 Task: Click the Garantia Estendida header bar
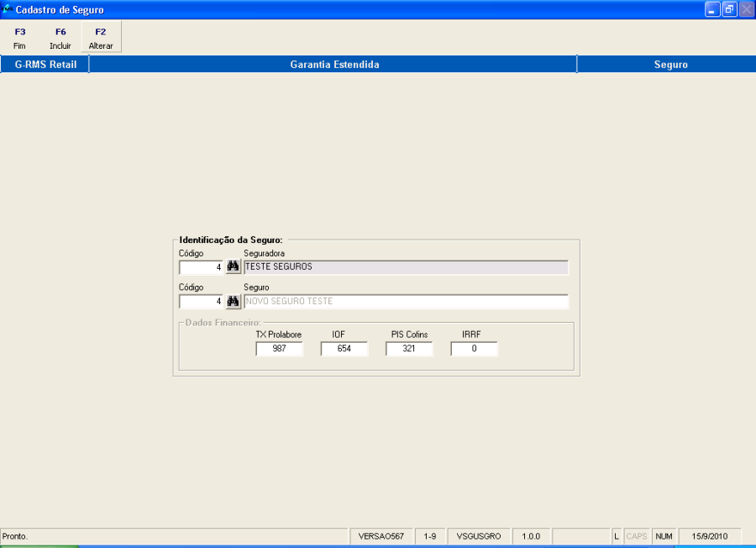tap(333, 64)
